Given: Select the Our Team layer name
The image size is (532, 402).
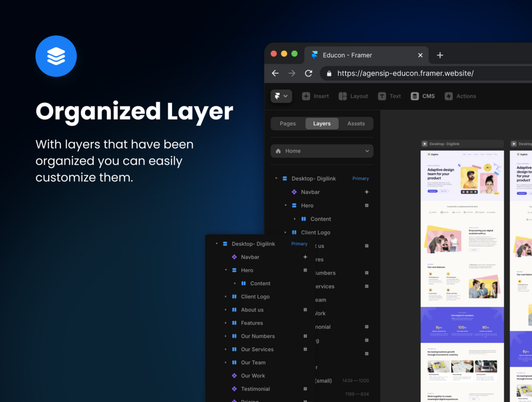Looking at the screenshot, I should (x=253, y=363).
